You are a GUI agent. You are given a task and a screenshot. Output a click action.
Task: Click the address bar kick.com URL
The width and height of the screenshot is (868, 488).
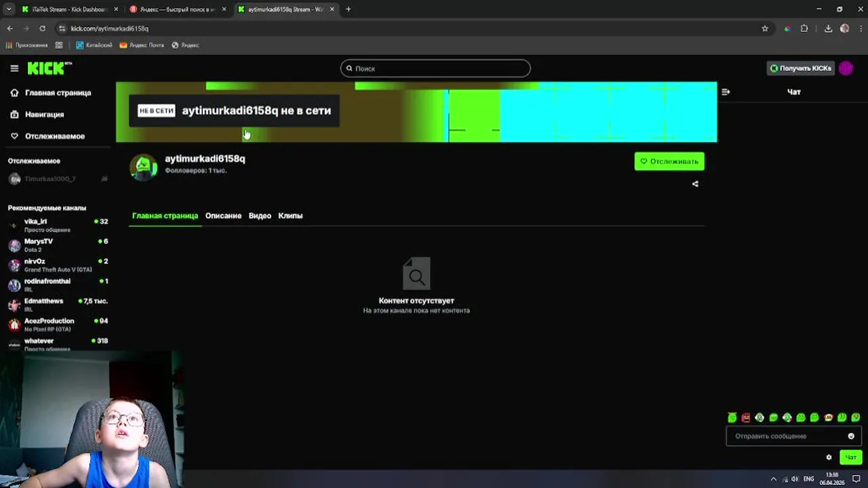point(110,28)
